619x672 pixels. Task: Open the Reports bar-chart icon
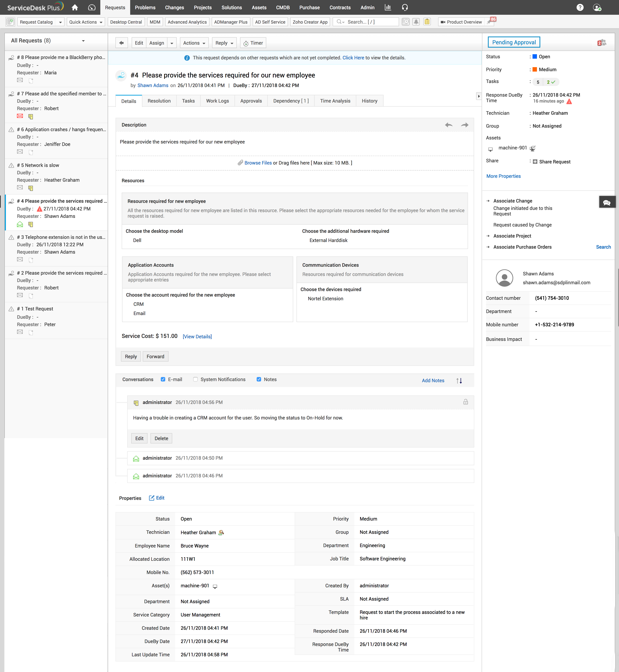pos(388,7)
